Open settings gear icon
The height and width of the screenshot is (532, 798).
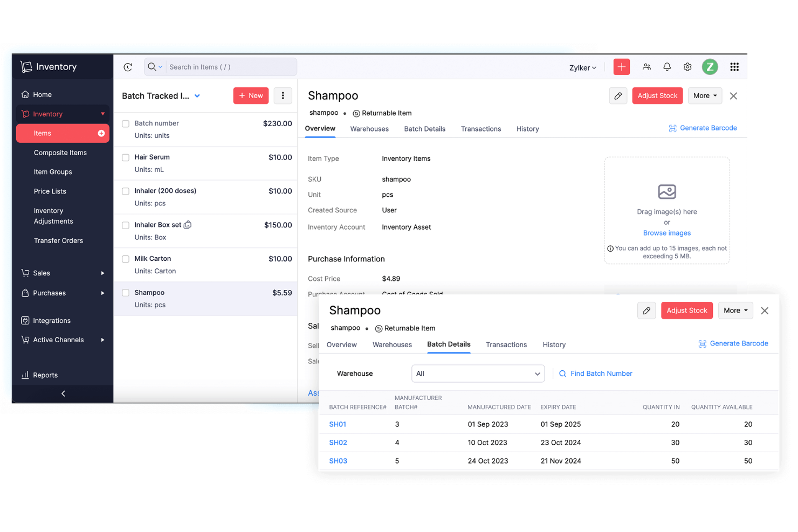[x=687, y=67]
